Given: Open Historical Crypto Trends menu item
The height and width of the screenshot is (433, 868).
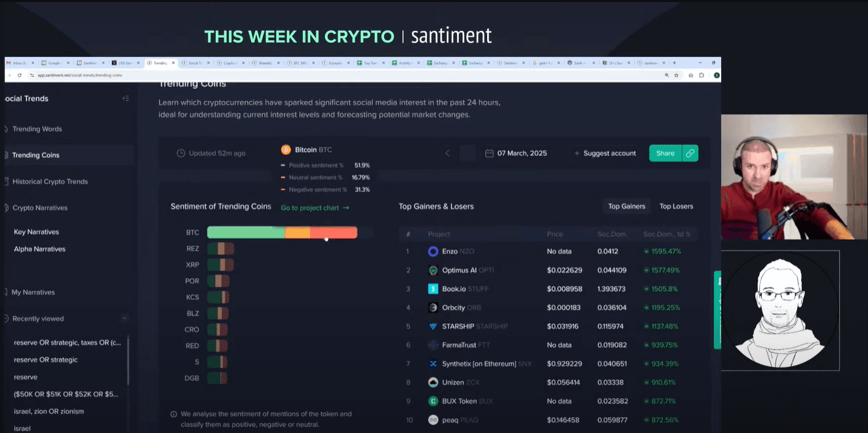Looking at the screenshot, I should [x=50, y=181].
